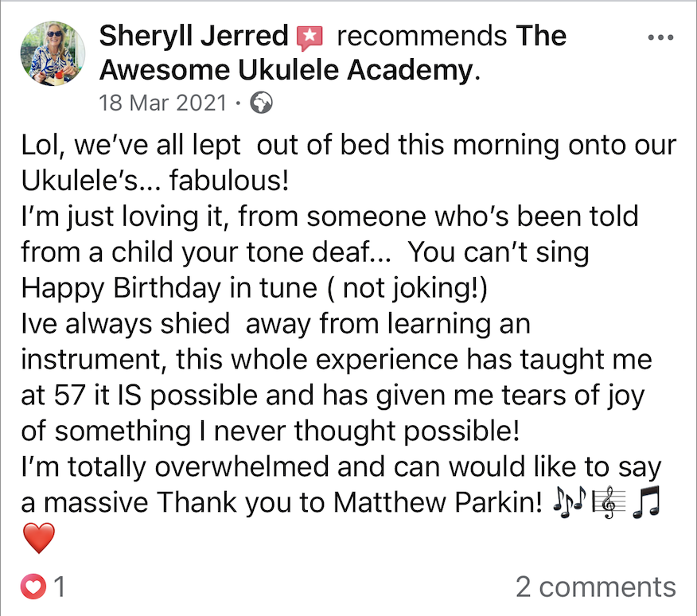Open The Awesome Ukulele Academy page link
Viewport: 697px width, 616px height.
pos(333,53)
